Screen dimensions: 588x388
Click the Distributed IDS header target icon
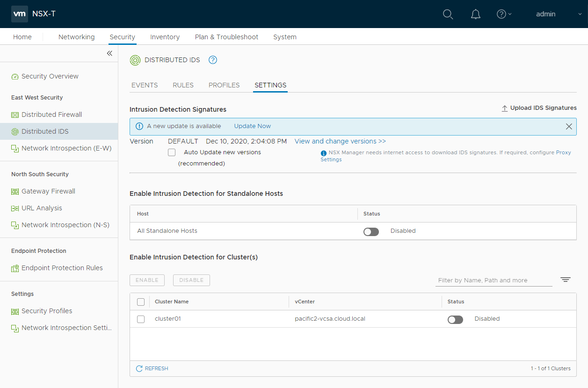135,60
